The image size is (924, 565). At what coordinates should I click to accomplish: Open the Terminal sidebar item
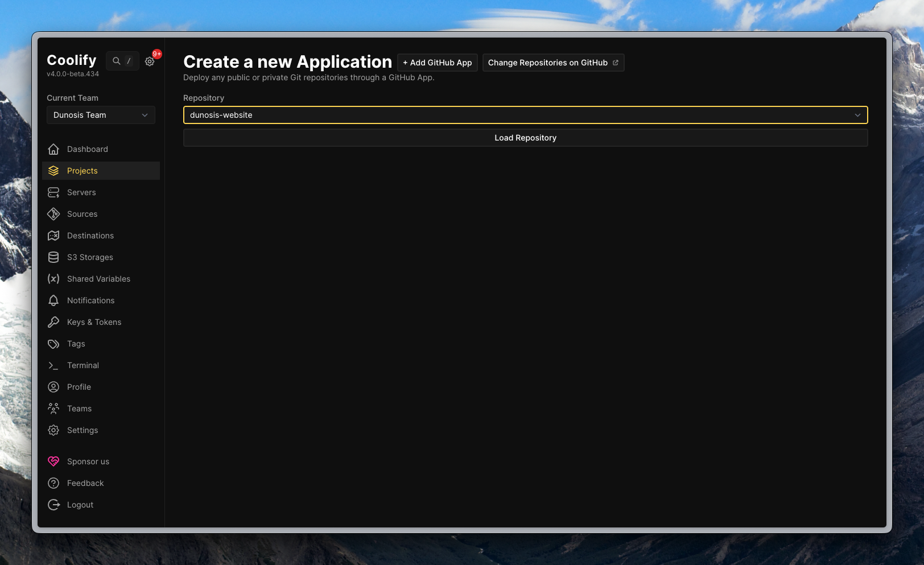(82, 365)
